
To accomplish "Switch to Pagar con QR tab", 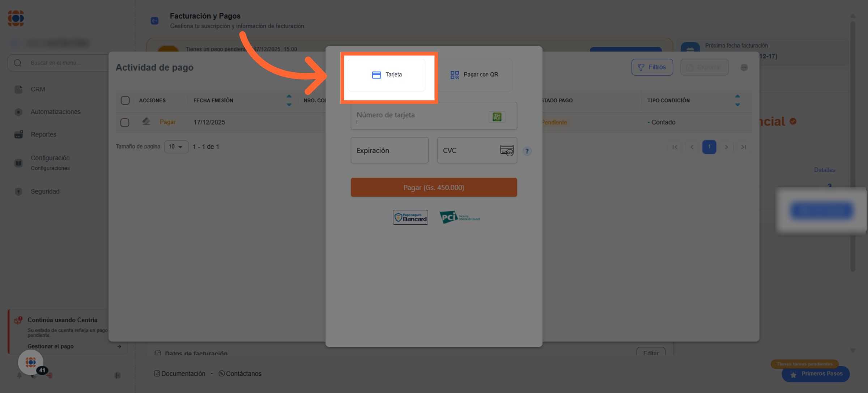I will pos(474,75).
